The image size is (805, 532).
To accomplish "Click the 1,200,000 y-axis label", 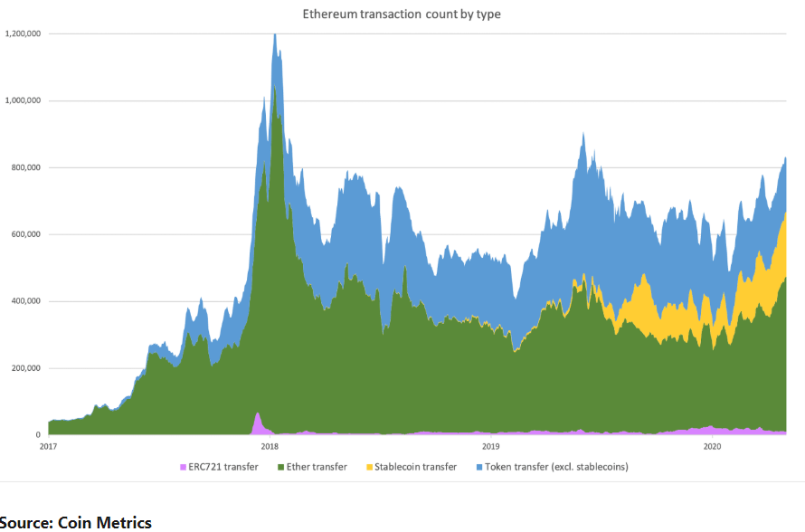I will click(x=24, y=33).
